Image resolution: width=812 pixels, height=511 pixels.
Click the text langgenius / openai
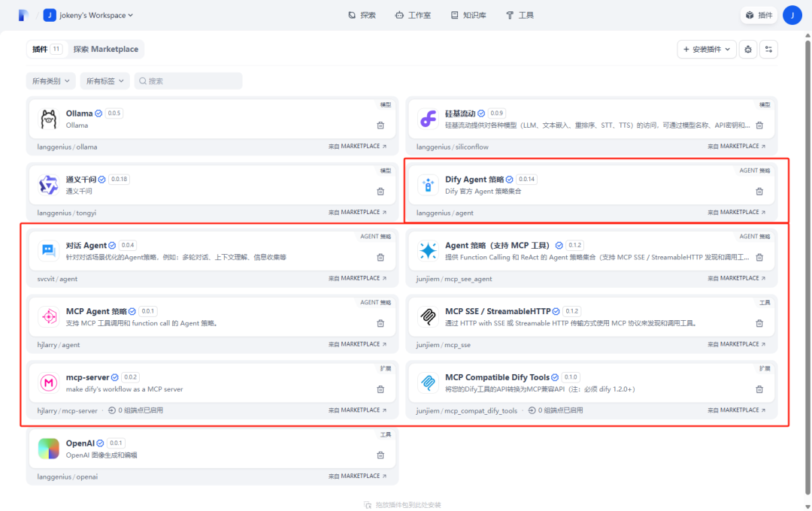tap(68, 477)
